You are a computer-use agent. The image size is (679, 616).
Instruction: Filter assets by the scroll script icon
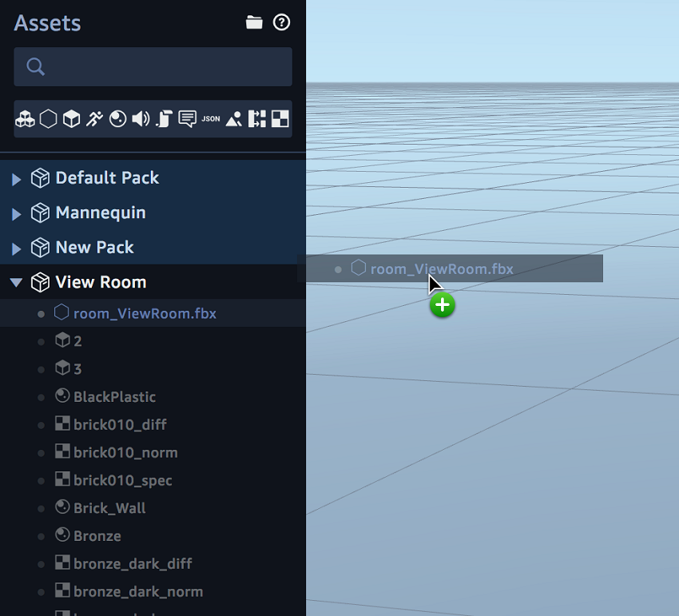[164, 119]
